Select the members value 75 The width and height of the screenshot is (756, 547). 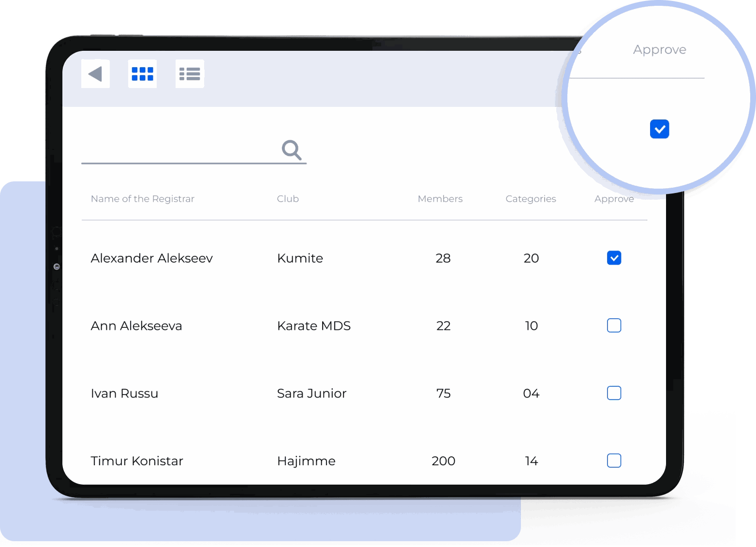(443, 394)
